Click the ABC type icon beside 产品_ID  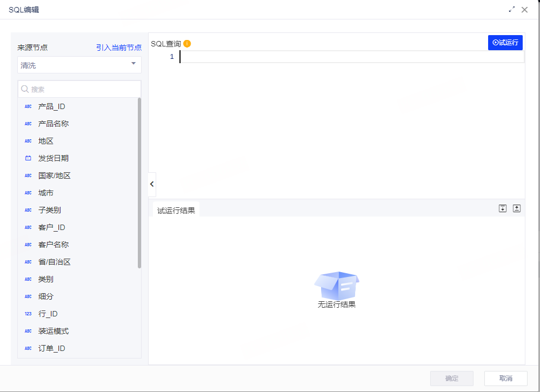pyautogui.click(x=28, y=106)
